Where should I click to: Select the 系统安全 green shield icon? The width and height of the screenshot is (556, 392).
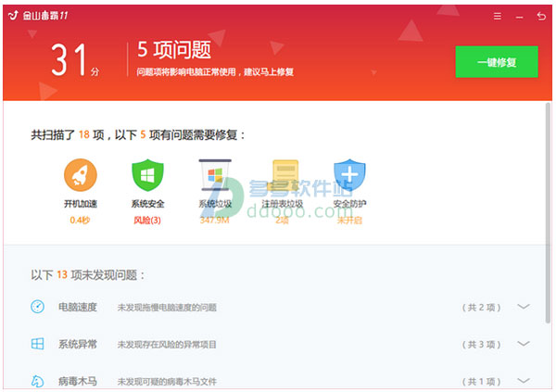147,175
